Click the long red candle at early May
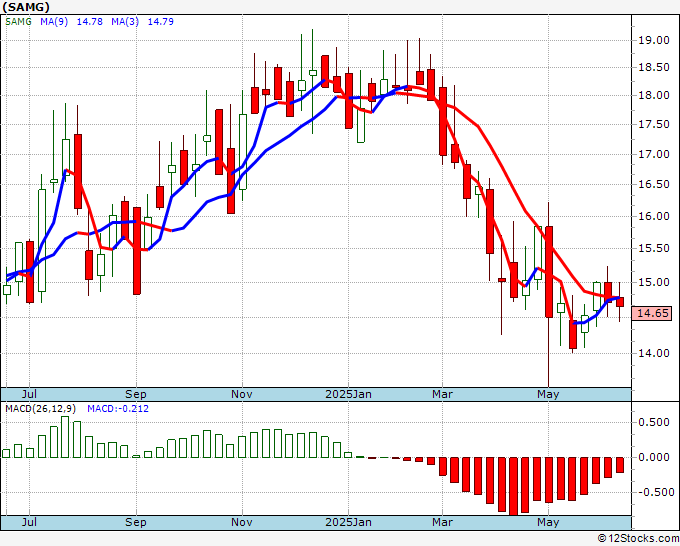Viewport: 680px width, 546px height. click(549, 271)
